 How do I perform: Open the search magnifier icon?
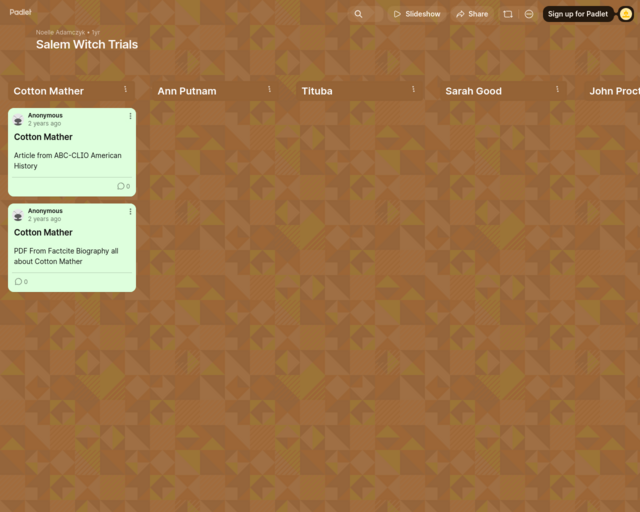358,14
